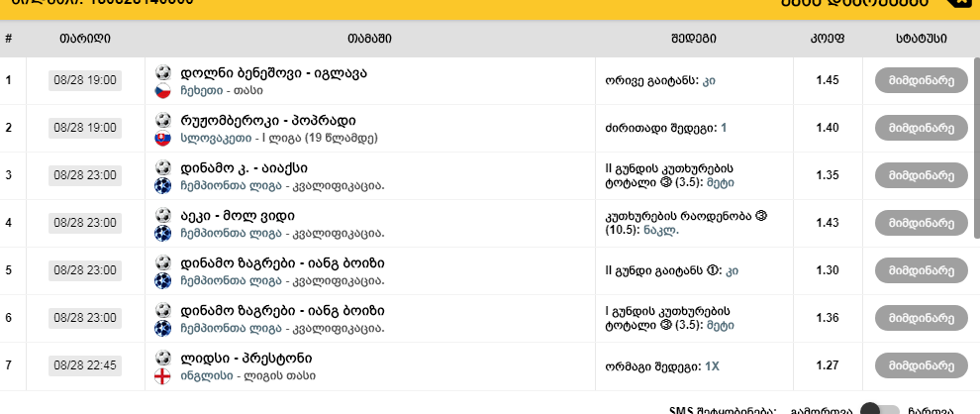The height and width of the screenshot is (414, 980).
Task: Open the ინგლისი league link in row 7
Action: (205, 375)
